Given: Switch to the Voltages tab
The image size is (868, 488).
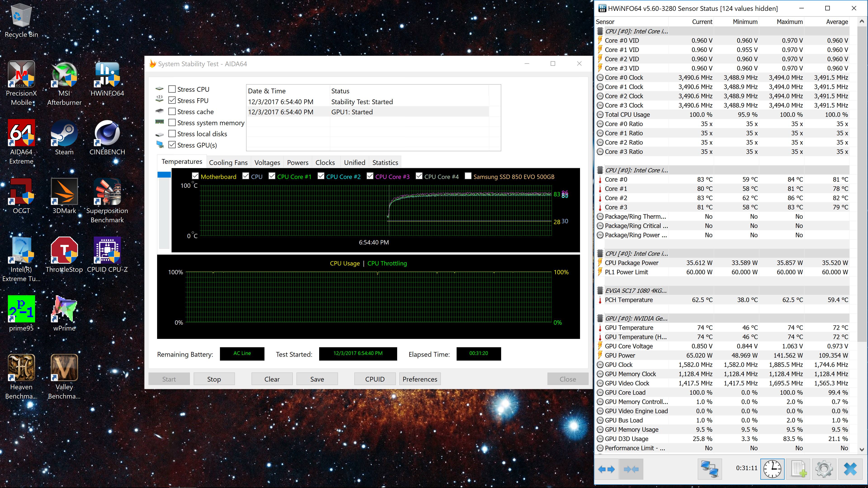Looking at the screenshot, I should pyautogui.click(x=267, y=162).
